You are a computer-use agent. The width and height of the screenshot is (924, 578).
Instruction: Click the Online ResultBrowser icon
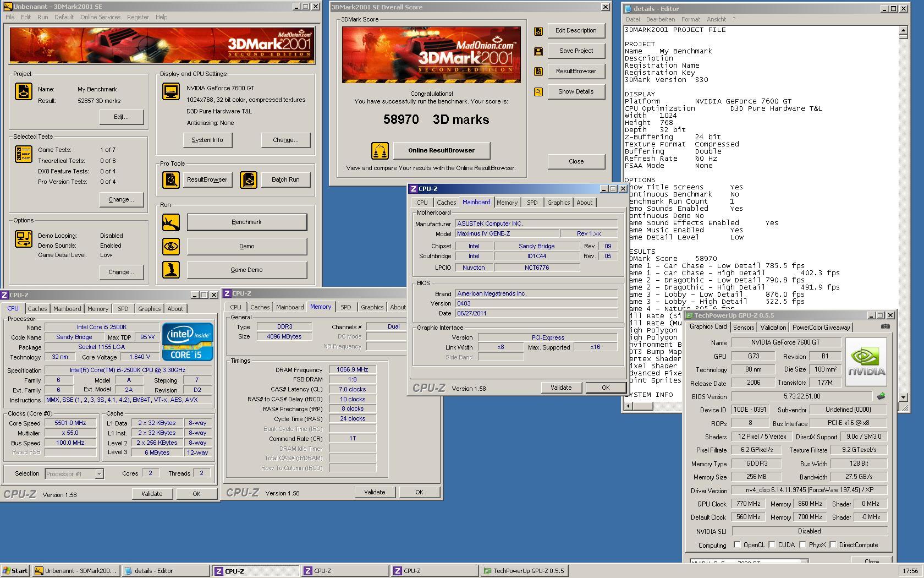point(380,150)
